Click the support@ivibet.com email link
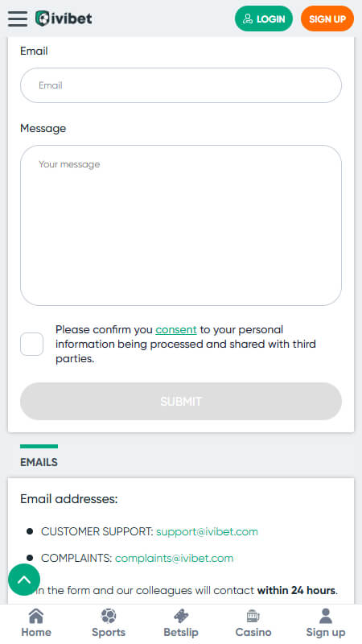This screenshot has width=362, height=644. click(207, 531)
